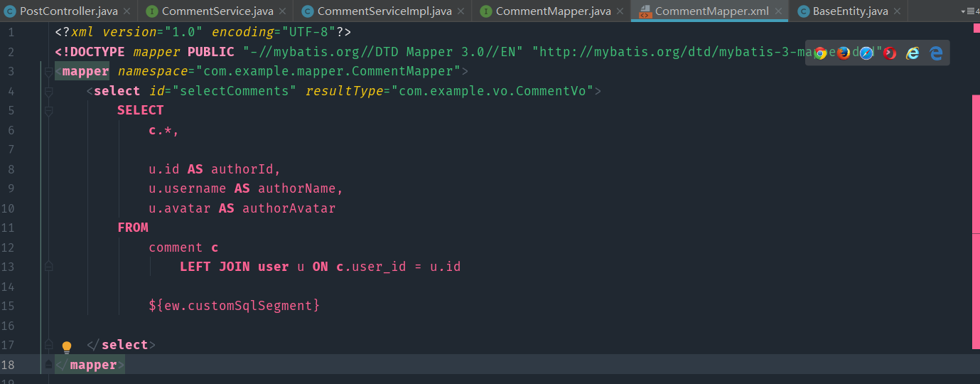Viewport: 980px width, 384px height.
Task: Place cursor on ${ew.customSqlSegment}
Action: (x=235, y=306)
